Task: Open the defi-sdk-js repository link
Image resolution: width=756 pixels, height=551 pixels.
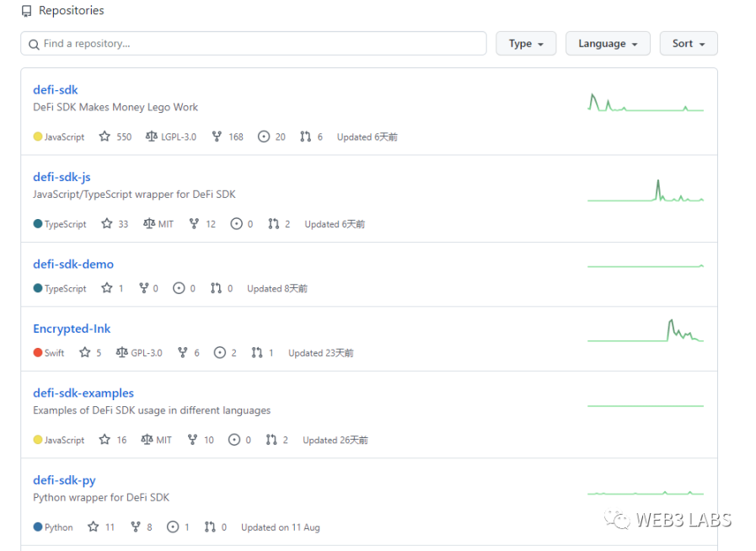Action: (62, 177)
